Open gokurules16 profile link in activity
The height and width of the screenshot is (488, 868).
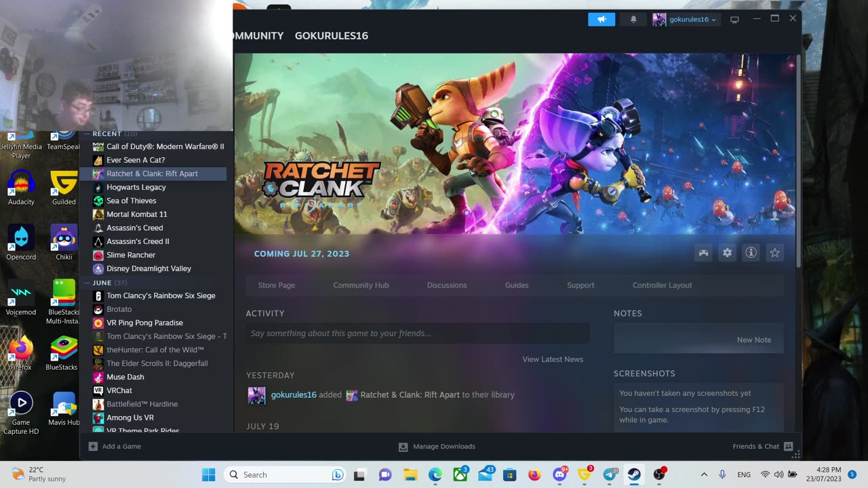(294, 394)
